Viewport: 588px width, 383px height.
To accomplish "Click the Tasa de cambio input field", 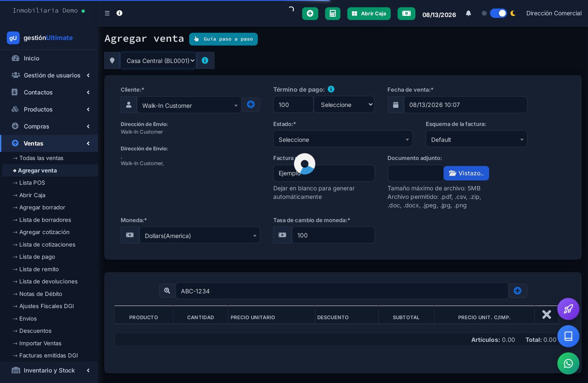I will 333,235.
